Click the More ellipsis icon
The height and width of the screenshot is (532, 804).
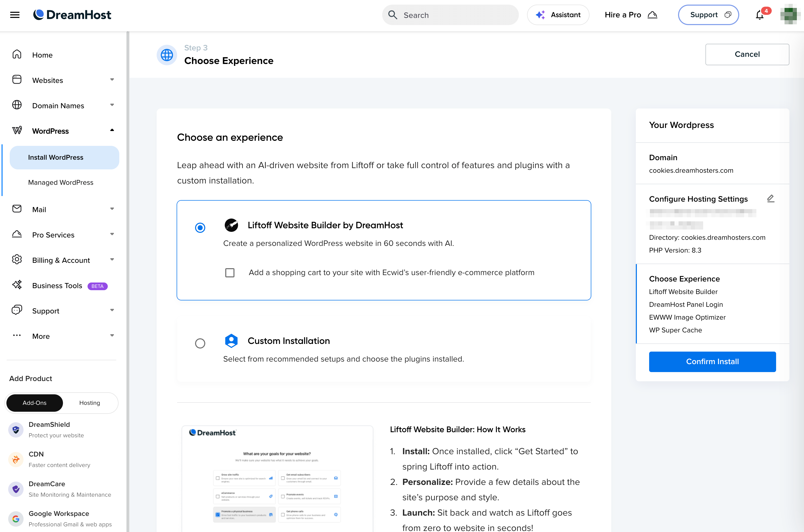(x=17, y=335)
